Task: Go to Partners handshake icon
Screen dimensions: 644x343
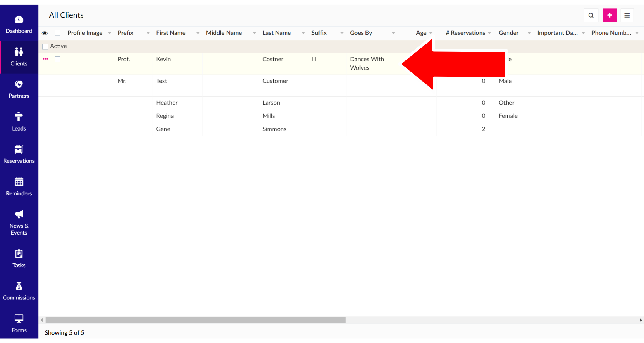Action: tap(19, 85)
